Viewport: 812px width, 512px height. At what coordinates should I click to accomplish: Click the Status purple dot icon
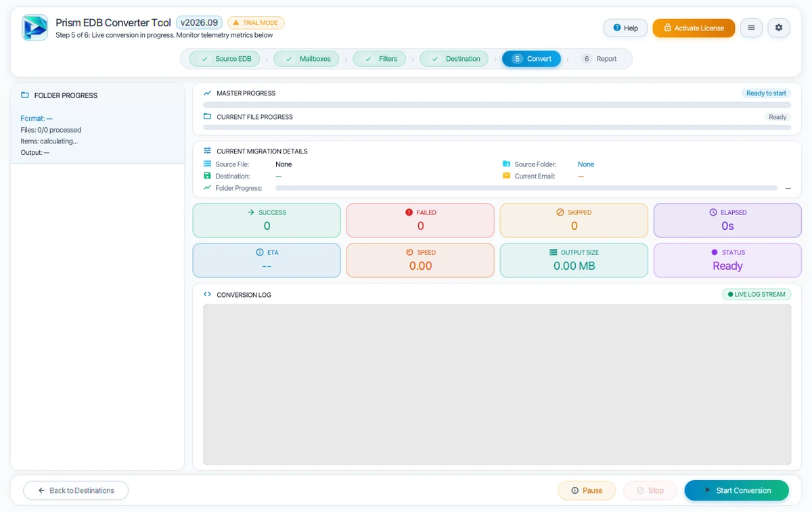coord(714,252)
